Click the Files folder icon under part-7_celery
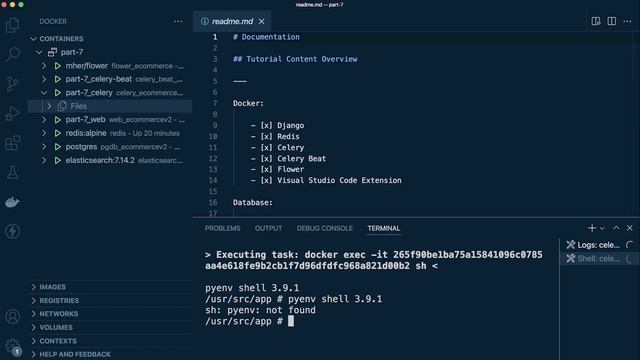Viewport: 640px width, 360px height. pyautogui.click(x=62, y=106)
